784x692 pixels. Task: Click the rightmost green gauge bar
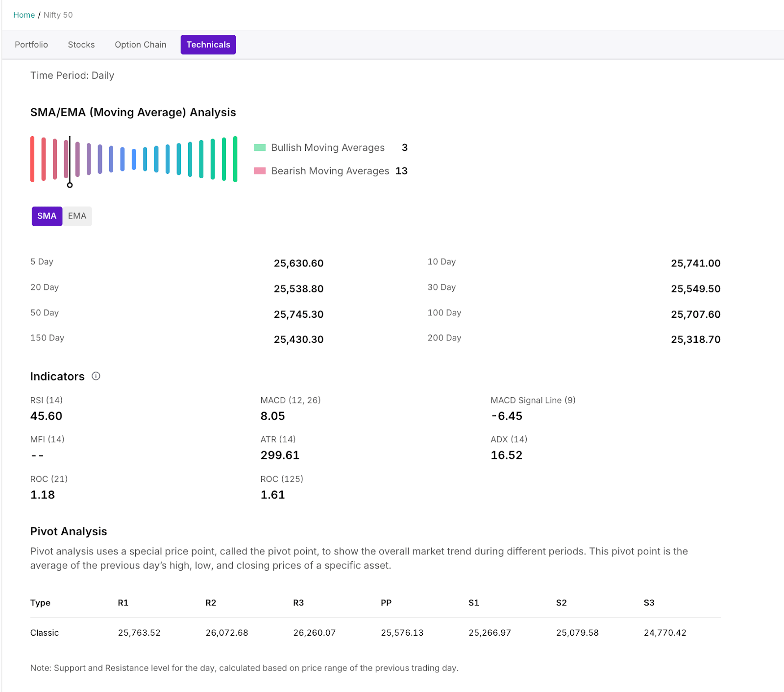pos(235,159)
